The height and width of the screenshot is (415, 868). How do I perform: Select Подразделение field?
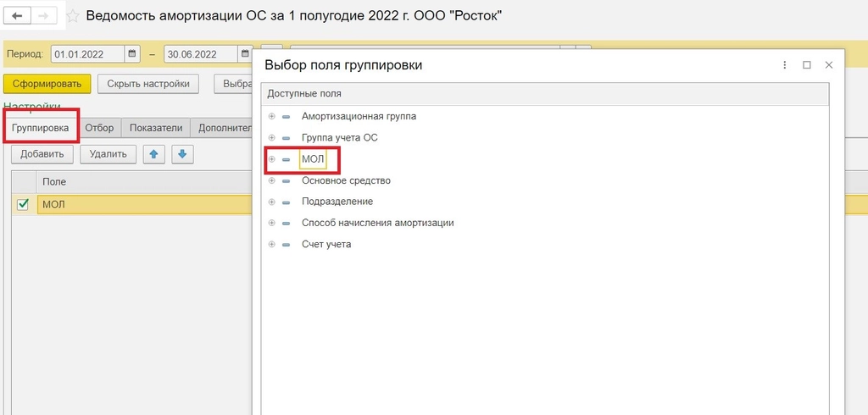(x=337, y=202)
